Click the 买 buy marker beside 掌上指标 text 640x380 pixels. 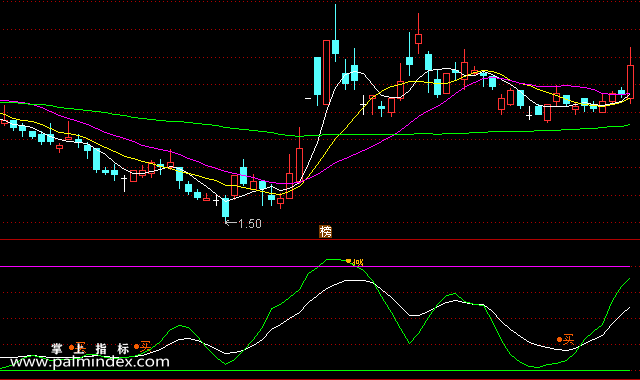coord(143,347)
